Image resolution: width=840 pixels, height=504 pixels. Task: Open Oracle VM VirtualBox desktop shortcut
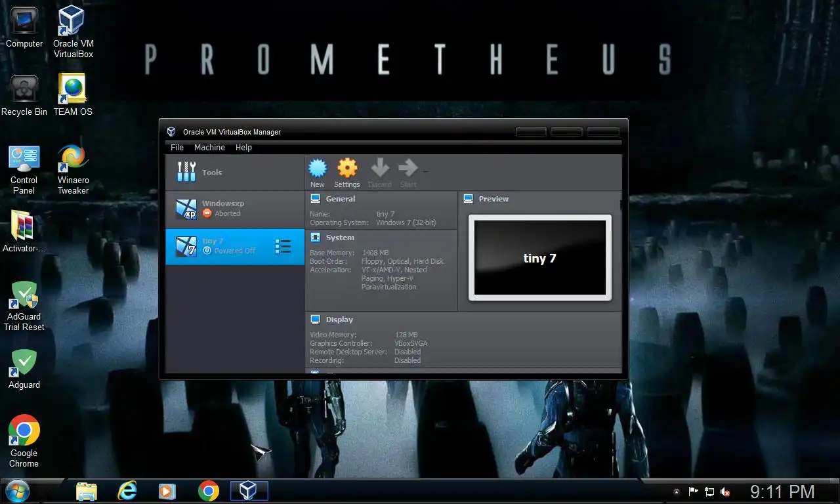click(x=73, y=32)
